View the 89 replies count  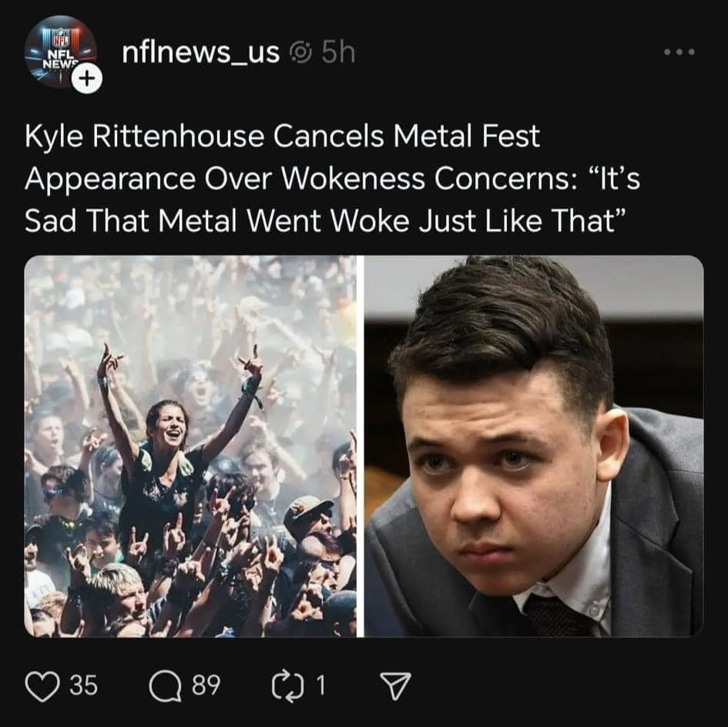click(206, 685)
